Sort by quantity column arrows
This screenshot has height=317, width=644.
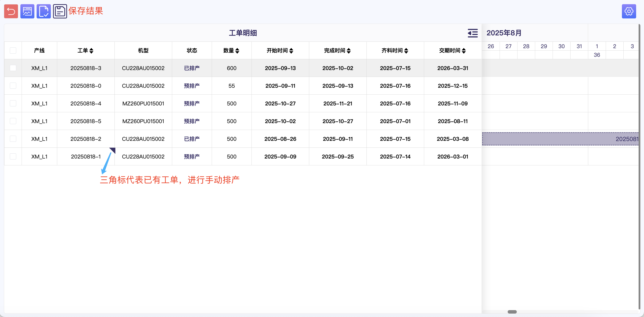click(x=237, y=51)
